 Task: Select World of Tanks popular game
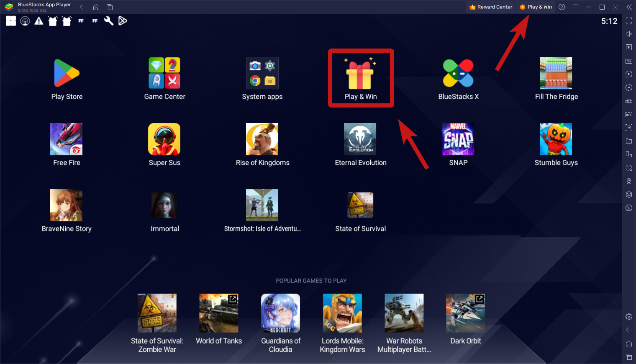coord(219,313)
